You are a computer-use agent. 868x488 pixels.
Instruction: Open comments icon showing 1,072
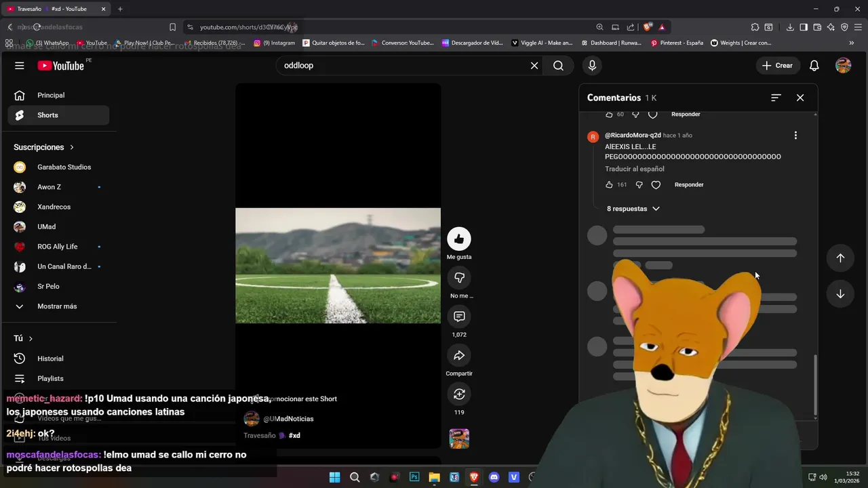coord(459,317)
